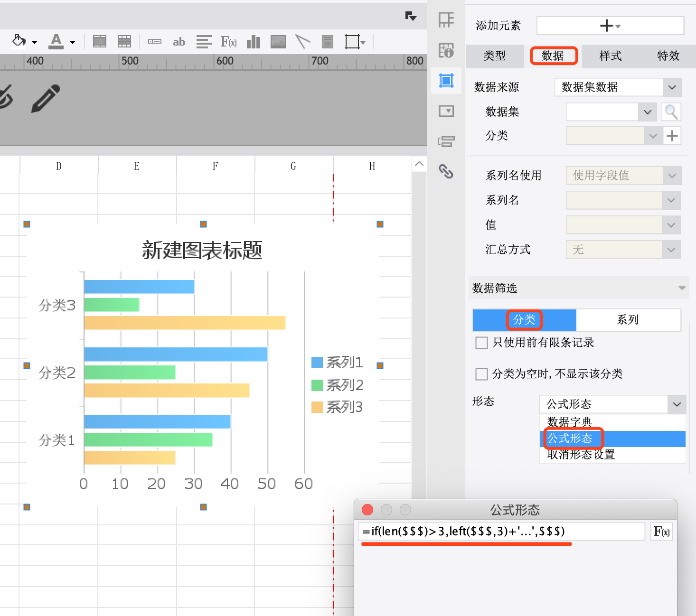Insert a text field widget icon

point(155,42)
